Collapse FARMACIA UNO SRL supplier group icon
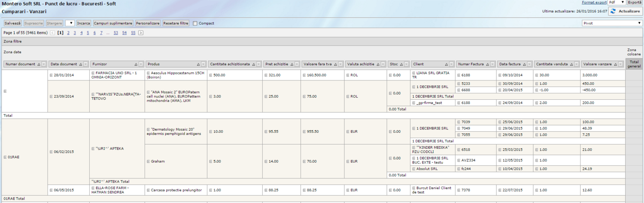Screen dimensions: 644x203 (93, 73)
